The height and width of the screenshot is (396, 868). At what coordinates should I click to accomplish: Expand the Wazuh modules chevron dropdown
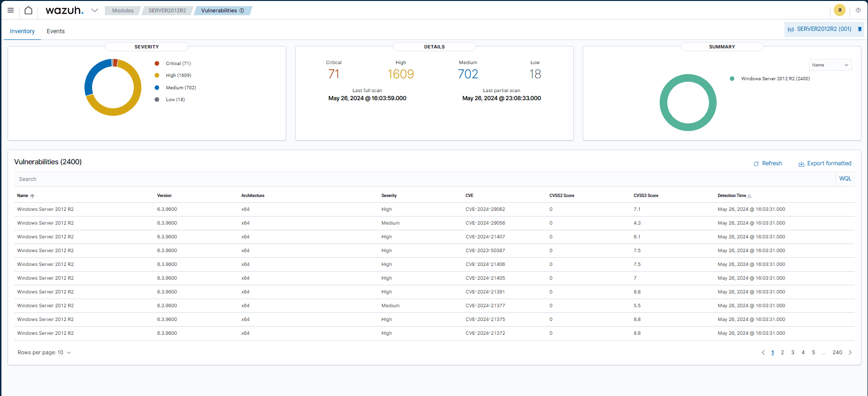click(95, 10)
